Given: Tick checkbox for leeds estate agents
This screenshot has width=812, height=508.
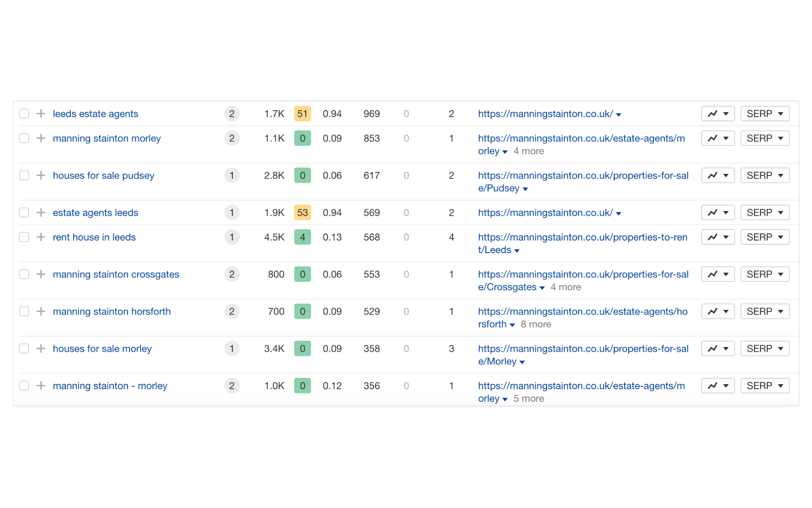Looking at the screenshot, I should click(x=24, y=114).
